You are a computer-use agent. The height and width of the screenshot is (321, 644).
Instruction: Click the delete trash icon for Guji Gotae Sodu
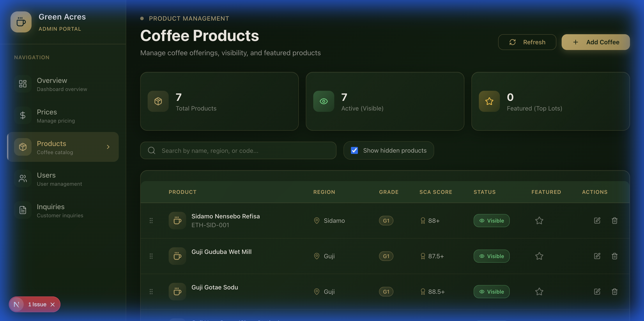(x=615, y=291)
